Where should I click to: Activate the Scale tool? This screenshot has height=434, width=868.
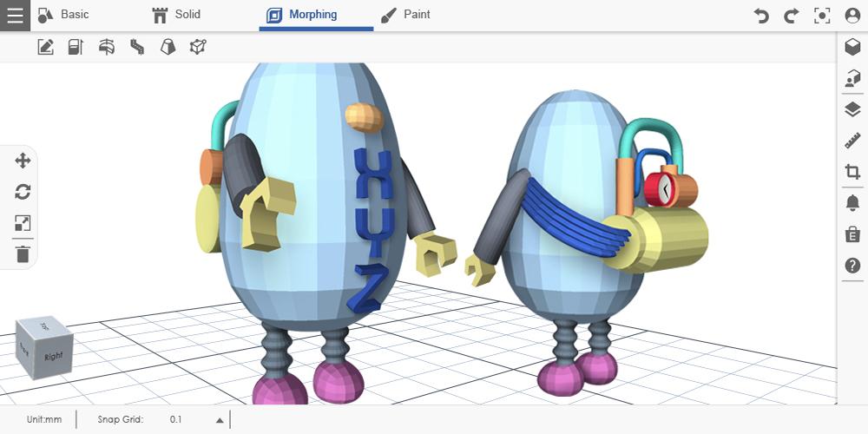coord(23,223)
